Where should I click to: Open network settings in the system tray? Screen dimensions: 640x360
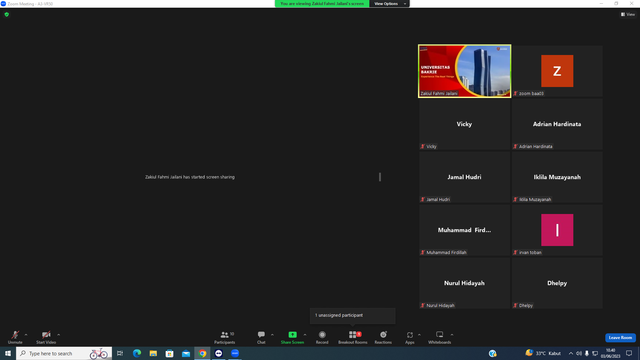pos(595,353)
